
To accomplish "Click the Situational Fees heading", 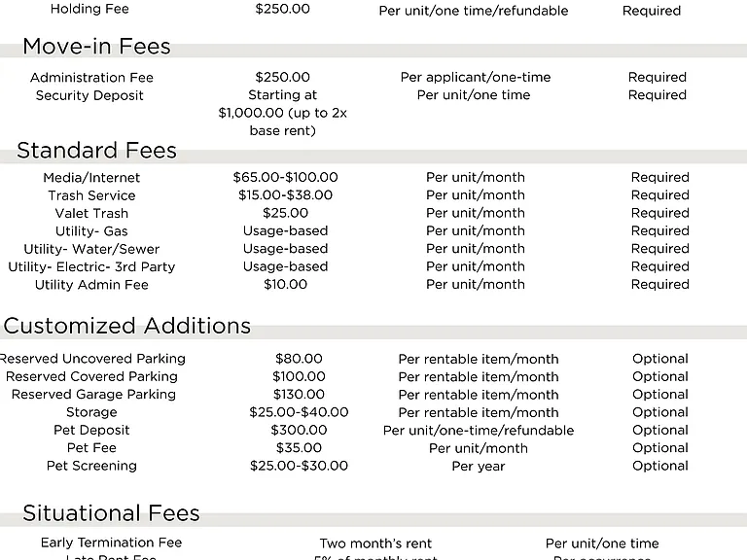I will tap(111, 513).
